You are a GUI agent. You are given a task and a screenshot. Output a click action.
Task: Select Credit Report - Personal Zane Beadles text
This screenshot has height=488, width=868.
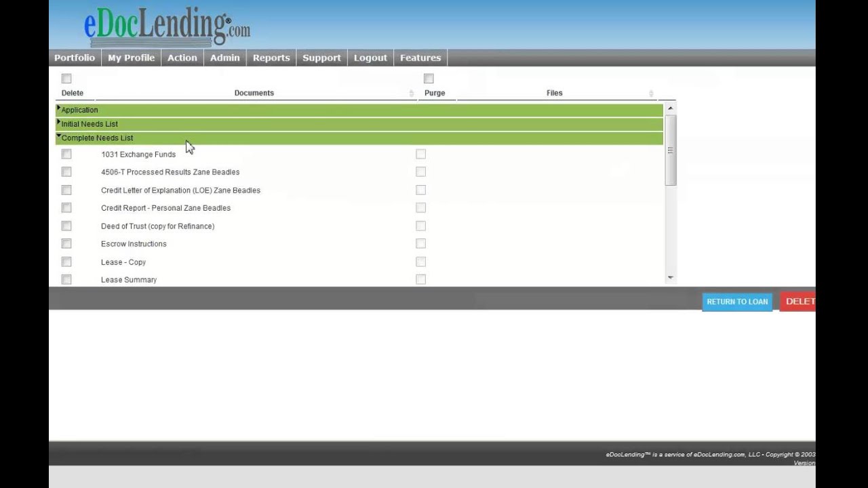point(165,208)
